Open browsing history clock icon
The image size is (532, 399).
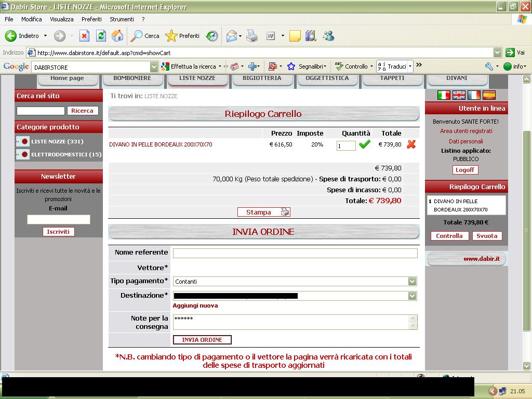212,36
